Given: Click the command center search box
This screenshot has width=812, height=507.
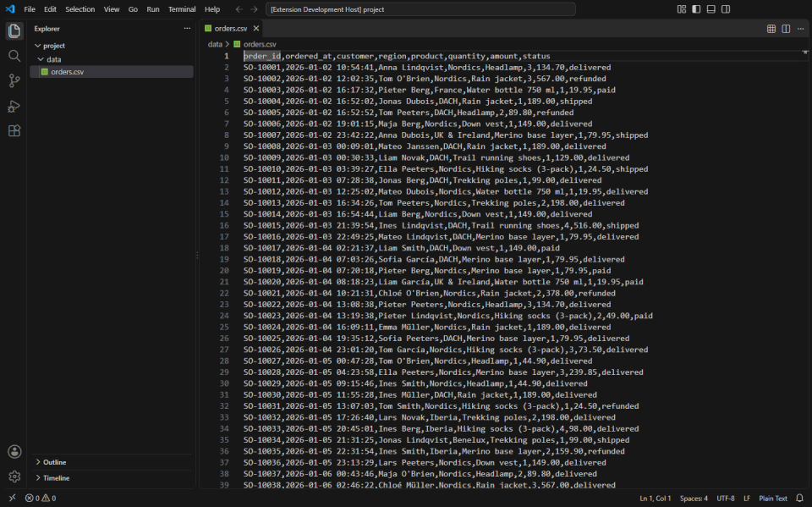Looking at the screenshot, I should (x=420, y=9).
